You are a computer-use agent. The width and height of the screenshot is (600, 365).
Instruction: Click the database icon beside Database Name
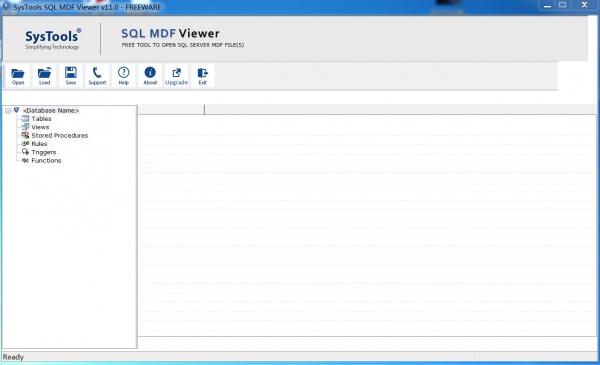pos(16,110)
